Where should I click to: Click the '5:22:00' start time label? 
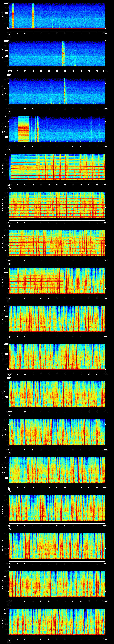pyautogui.click(x=9, y=33)
